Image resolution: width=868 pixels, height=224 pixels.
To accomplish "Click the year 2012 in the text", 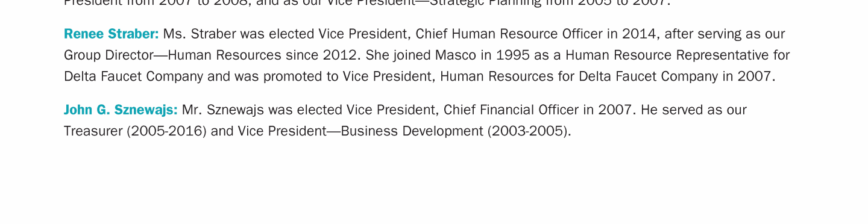I will tap(341, 55).
